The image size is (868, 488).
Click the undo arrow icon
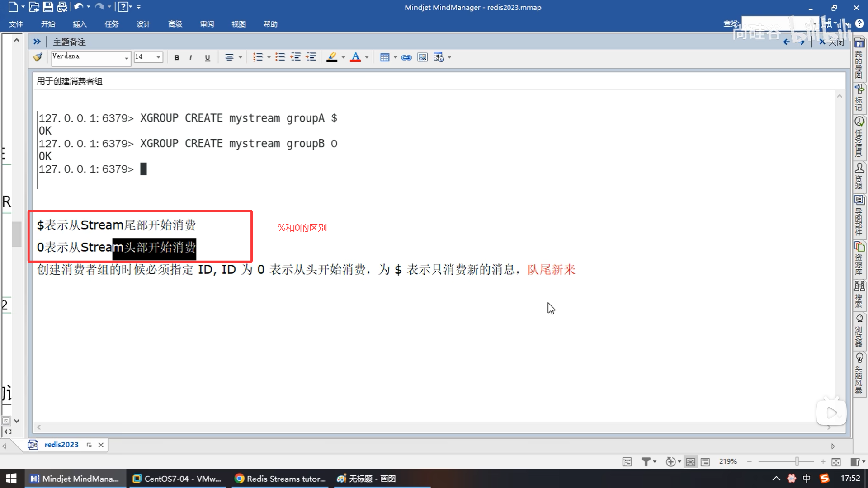click(x=78, y=7)
